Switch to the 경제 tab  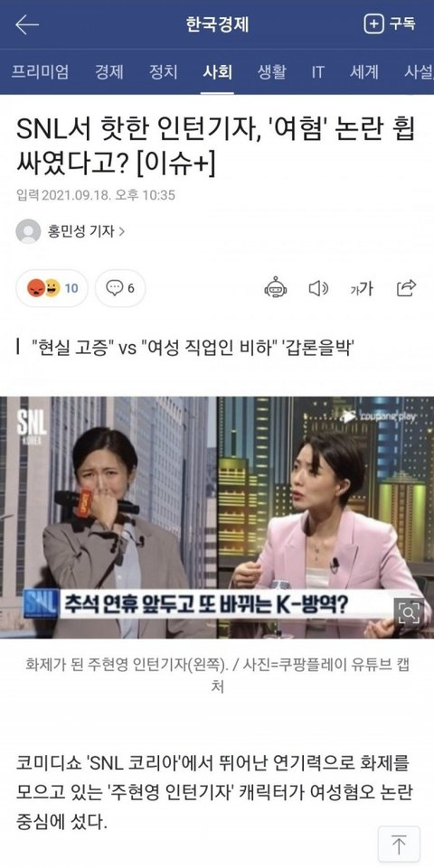coord(108,72)
